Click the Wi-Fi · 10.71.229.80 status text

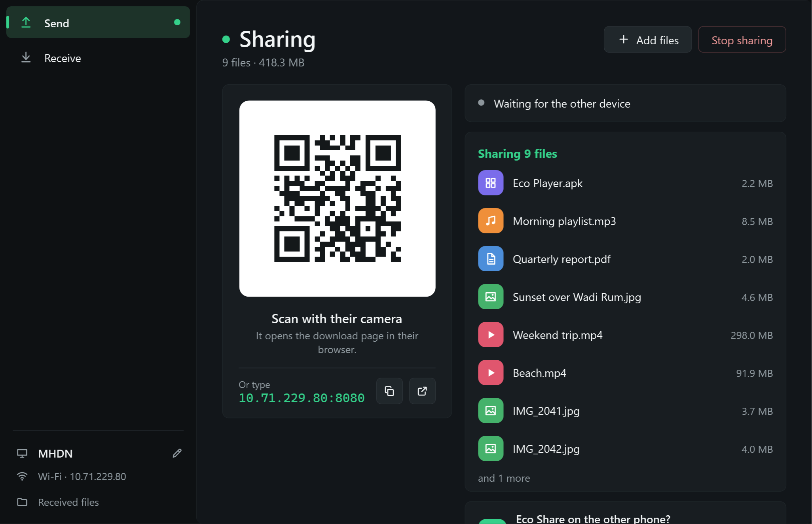(82, 477)
